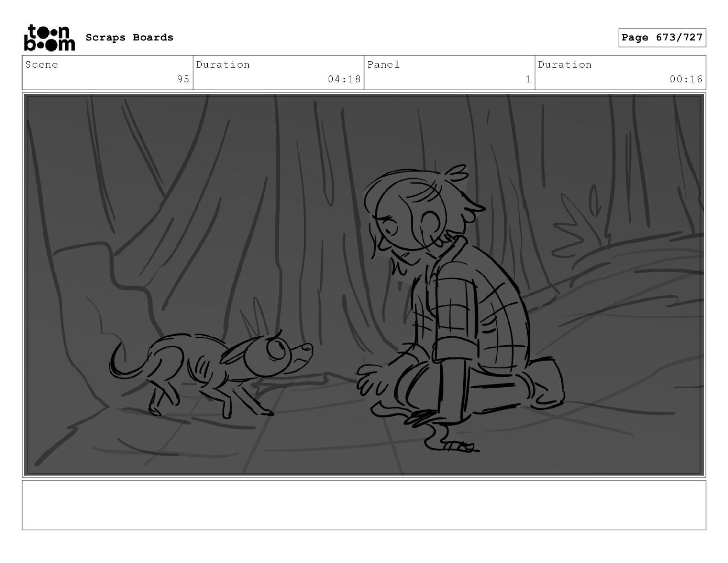Click the 'Page 673/727' page indicator
The image size is (728, 563).
(x=662, y=38)
